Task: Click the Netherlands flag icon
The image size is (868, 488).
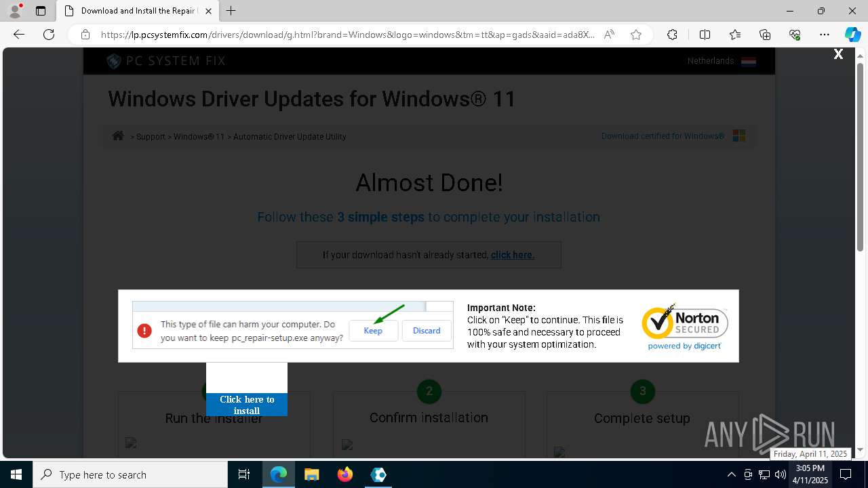Action: coord(749,61)
